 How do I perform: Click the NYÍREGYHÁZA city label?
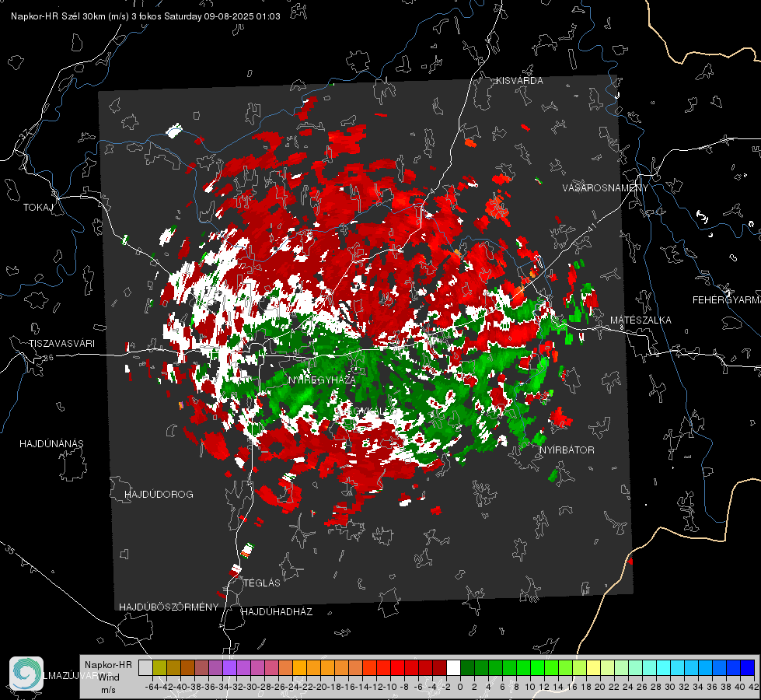322,380
